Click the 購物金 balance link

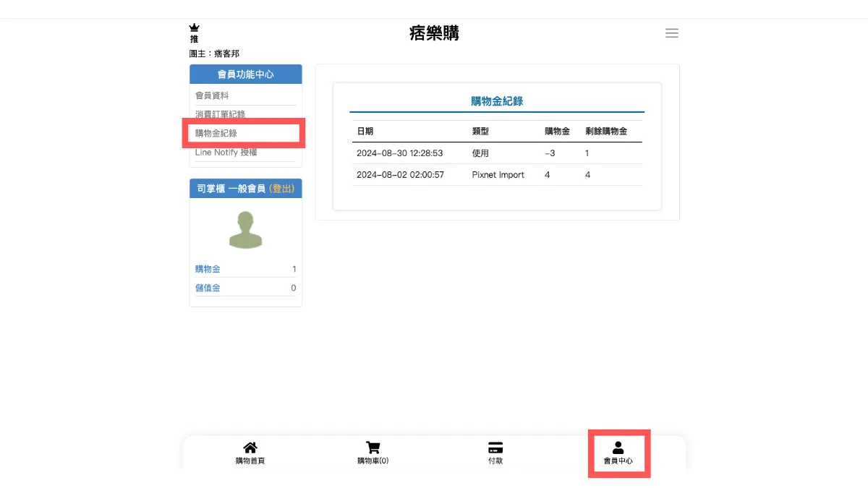(208, 269)
